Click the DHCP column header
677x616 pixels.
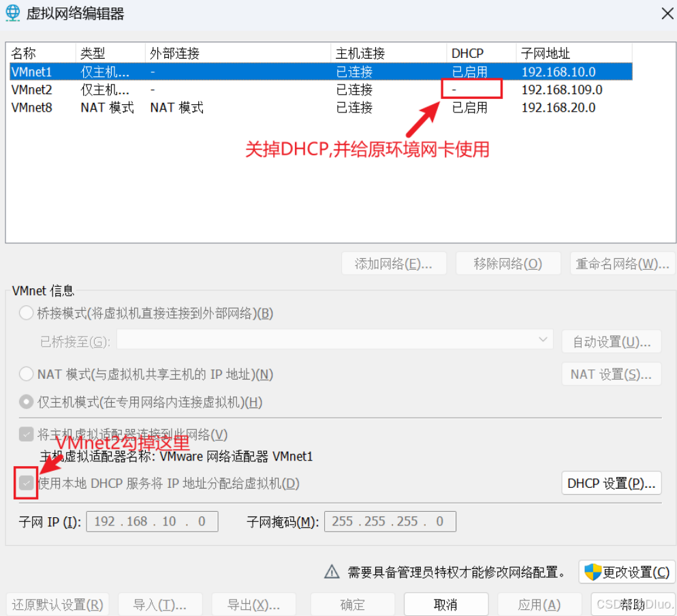tap(482, 53)
